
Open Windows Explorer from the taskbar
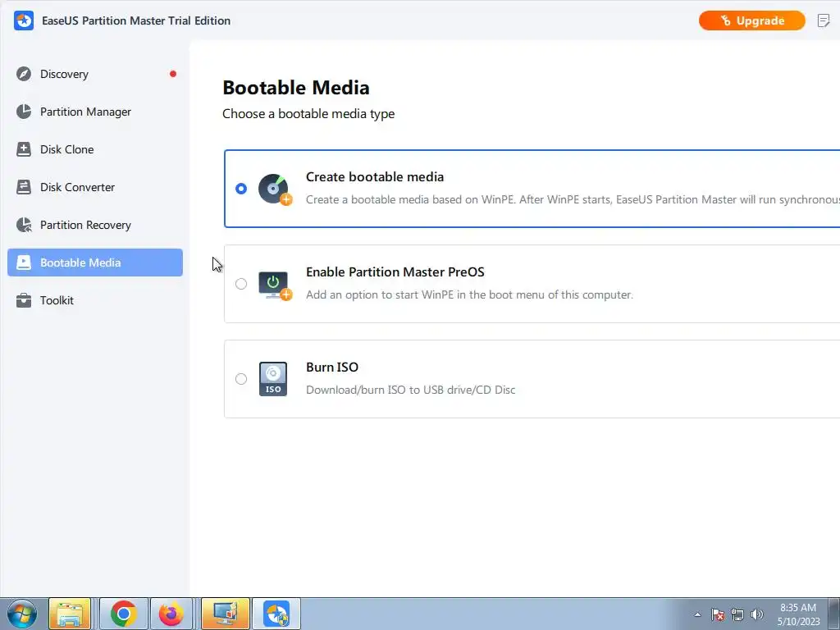point(70,614)
